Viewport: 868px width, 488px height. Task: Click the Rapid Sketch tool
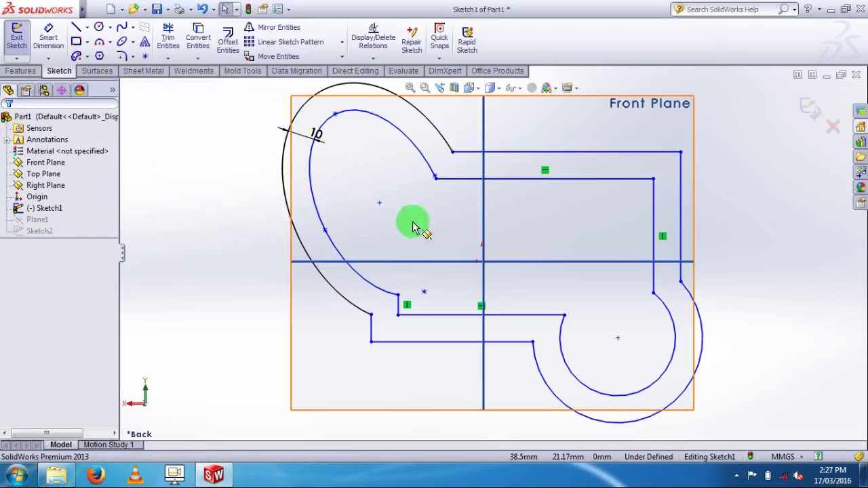click(x=467, y=41)
